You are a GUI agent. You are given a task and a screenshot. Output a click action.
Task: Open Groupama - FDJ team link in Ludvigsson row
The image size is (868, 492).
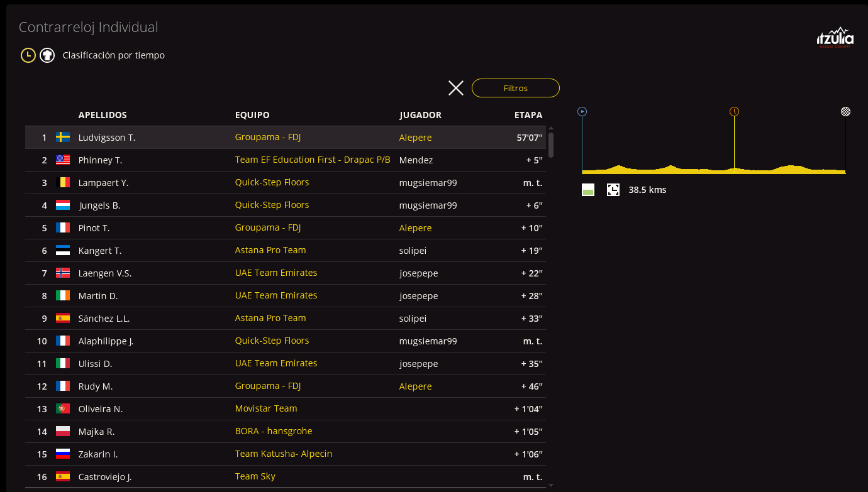(x=268, y=137)
